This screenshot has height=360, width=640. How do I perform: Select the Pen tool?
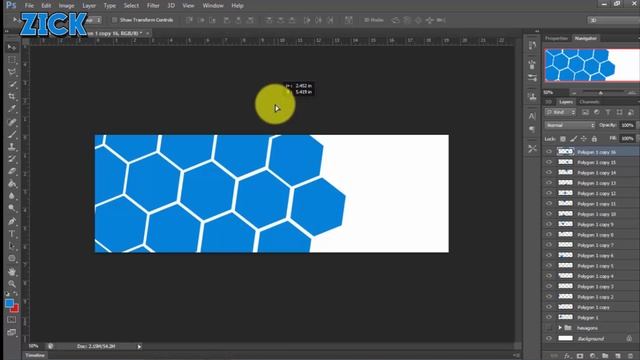[12, 221]
